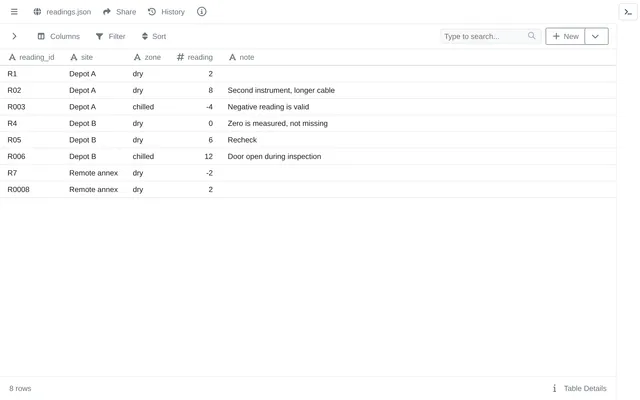Select the R7 cell
Image resolution: width=640 pixels, height=400 pixels.
[12, 173]
